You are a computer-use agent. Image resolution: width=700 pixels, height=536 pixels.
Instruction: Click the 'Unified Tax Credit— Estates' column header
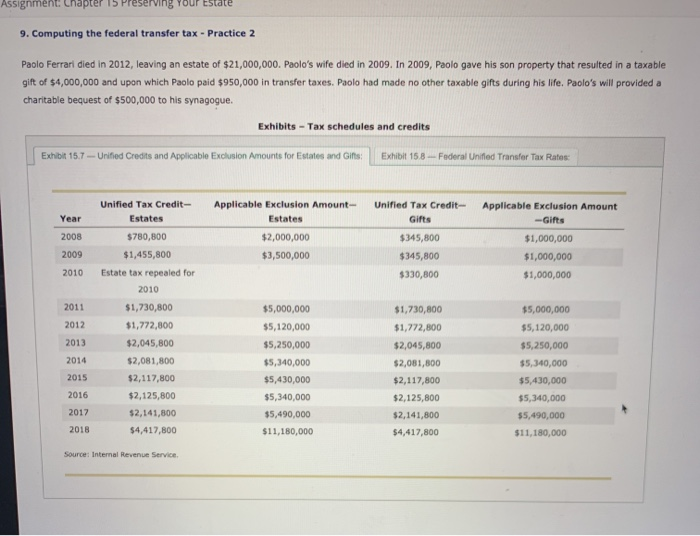point(146,212)
